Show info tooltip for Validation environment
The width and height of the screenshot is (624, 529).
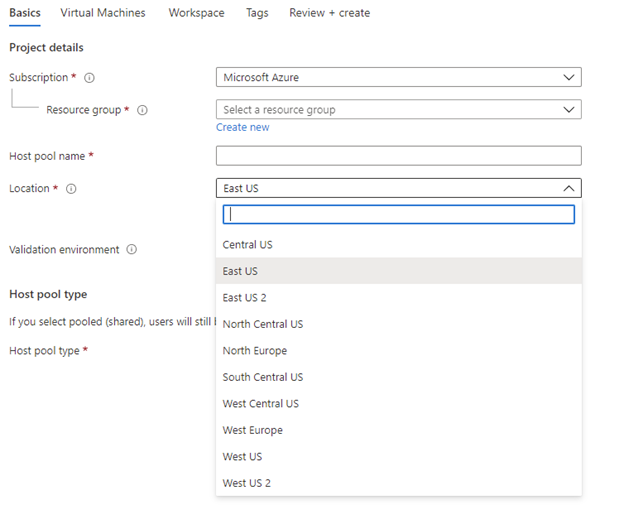[132, 250]
